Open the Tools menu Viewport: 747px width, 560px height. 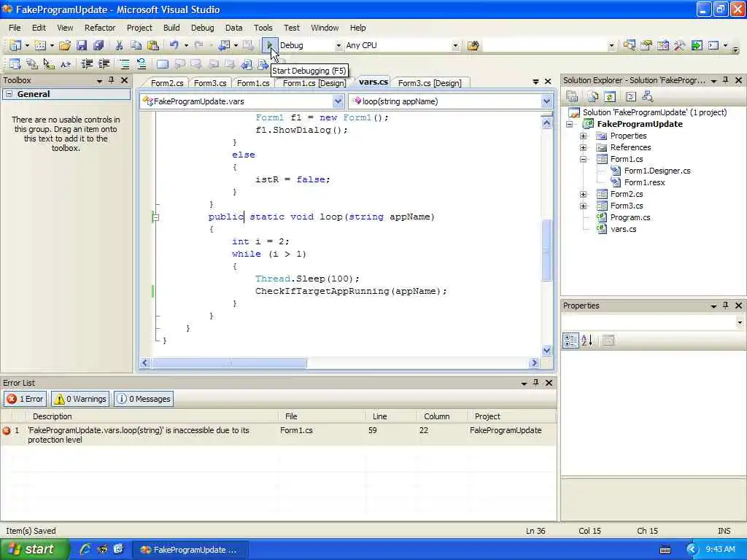click(263, 28)
